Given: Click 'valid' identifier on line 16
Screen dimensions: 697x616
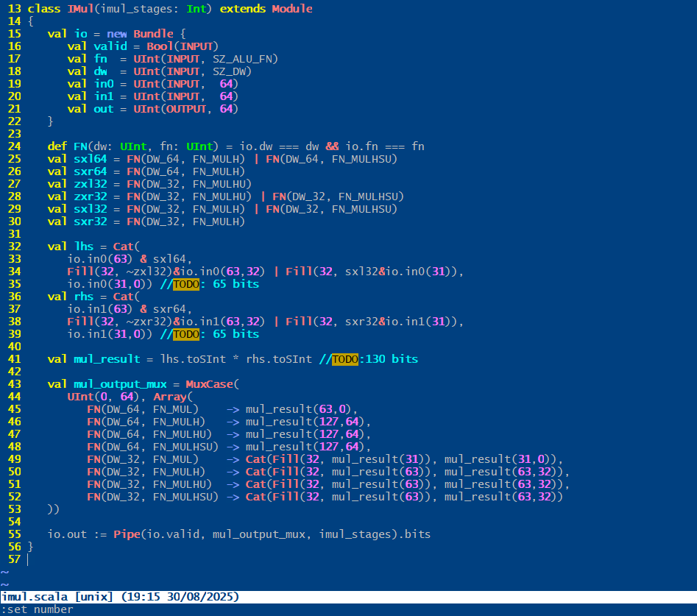Looking at the screenshot, I should click(x=110, y=46).
